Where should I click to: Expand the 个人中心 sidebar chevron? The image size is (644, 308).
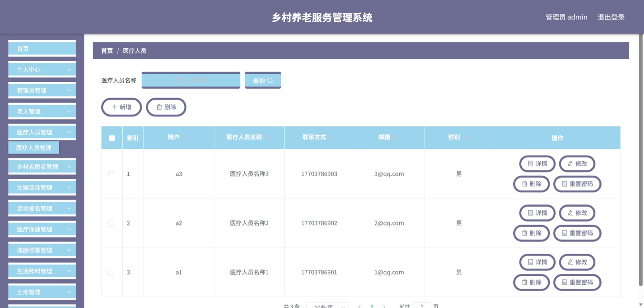(x=69, y=69)
